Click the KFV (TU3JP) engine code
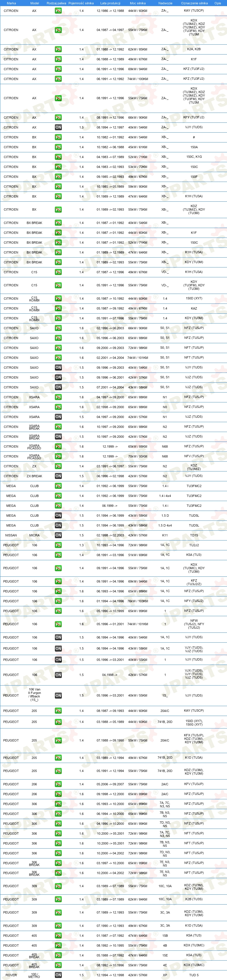Image resolution: width=227 pixels, height=980 pixels. point(194,784)
